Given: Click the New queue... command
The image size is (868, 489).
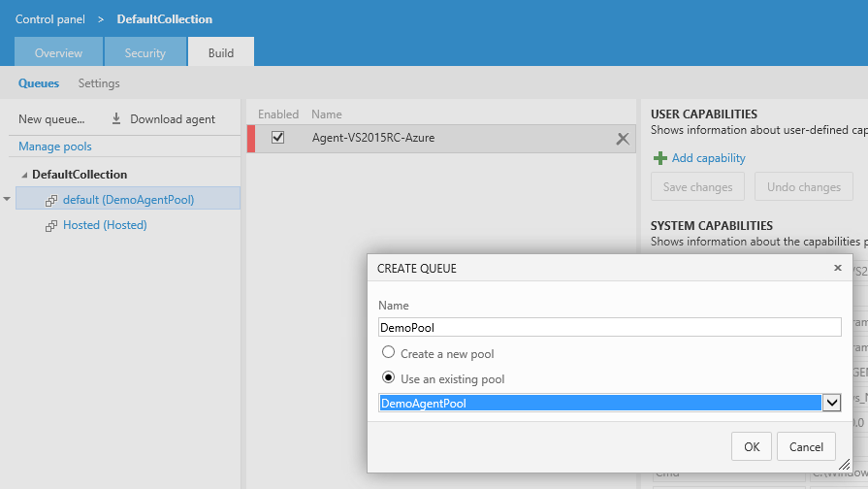Looking at the screenshot, I should [x=51, y=119].
